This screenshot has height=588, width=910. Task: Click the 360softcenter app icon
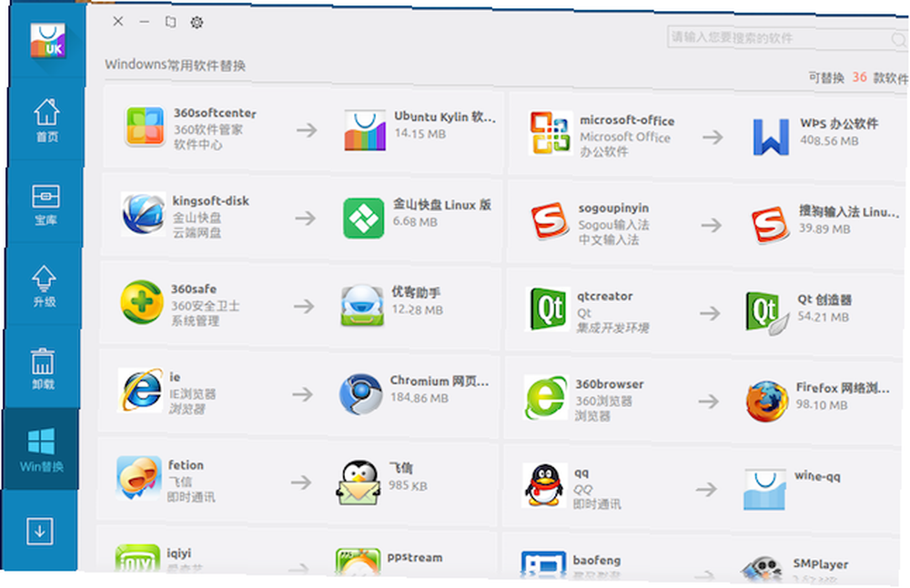pos(145,126)
